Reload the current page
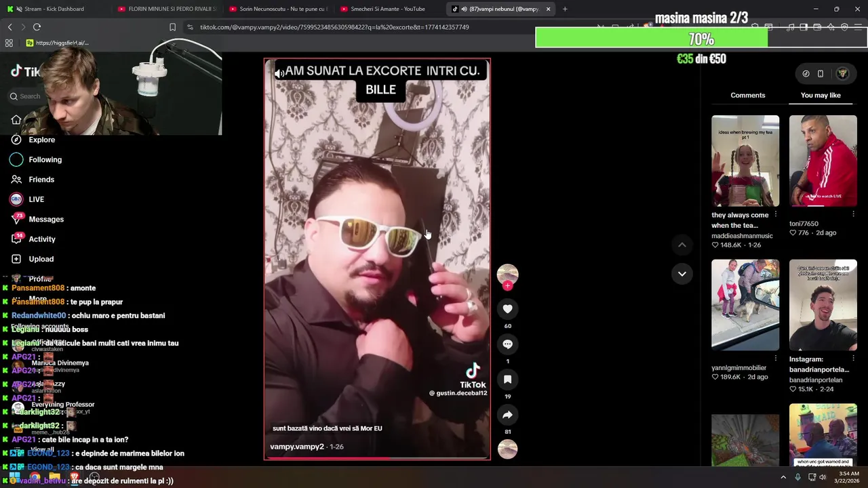868x488 pixels. coord(37,27)
